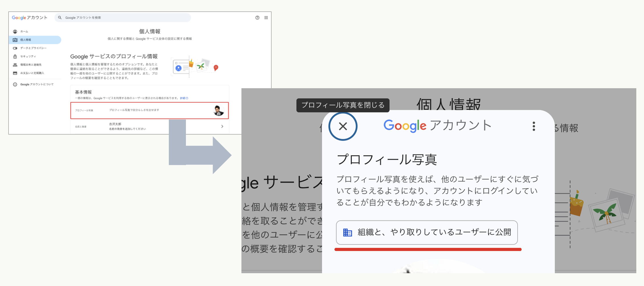This screenshot has width=644, height=286.
Task: Click the 基本情報 section heading
Action: point(83,92)
